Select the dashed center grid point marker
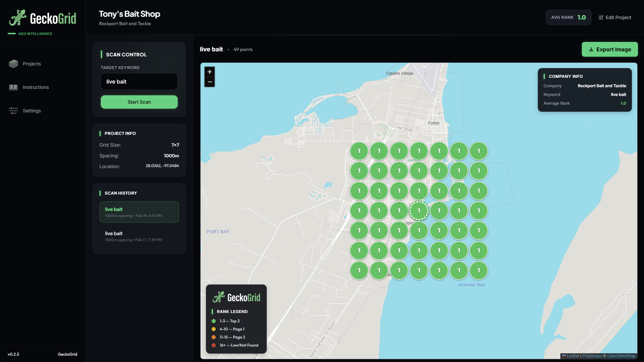 coord(419,211)
